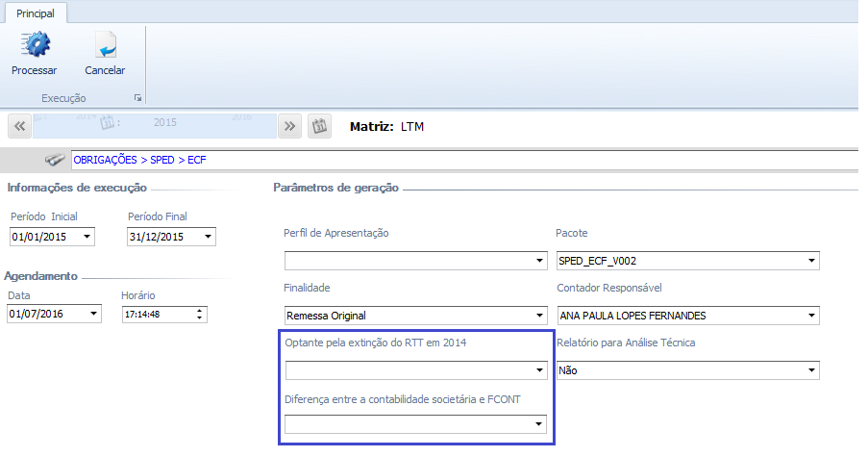Image resolution: width=868 pixels, height=457 pixels.
Task: Open the Execução group dialog launcher
Action: 137,98
